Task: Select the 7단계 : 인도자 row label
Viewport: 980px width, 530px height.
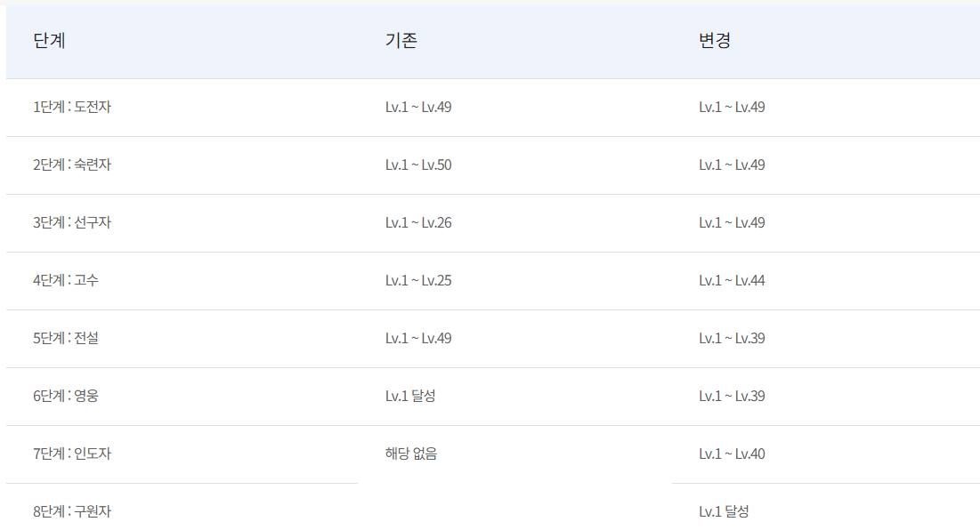Action: (x=72, y=454)
